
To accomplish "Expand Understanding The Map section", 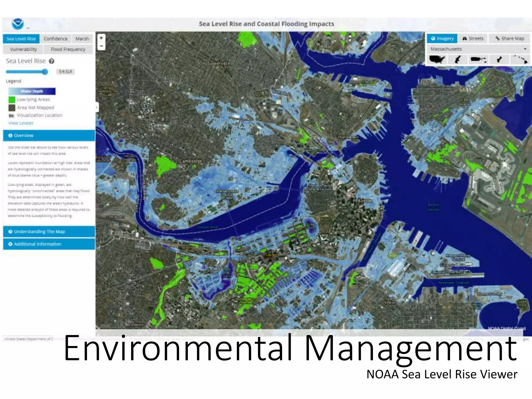I will pos(49,232).
